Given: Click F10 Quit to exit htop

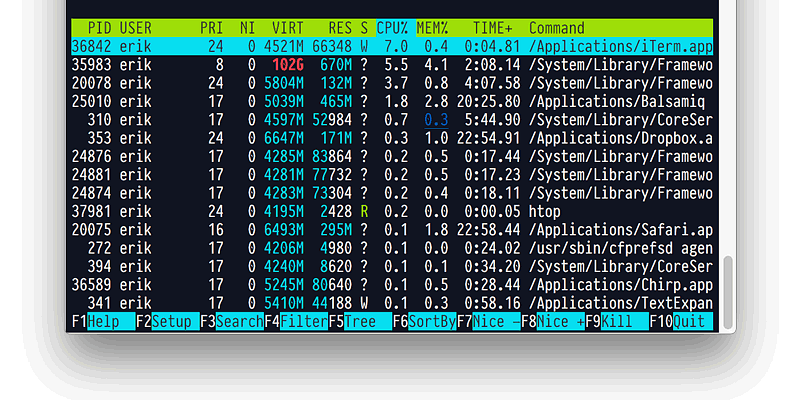Looking at the screenshot, I should 690,322.
